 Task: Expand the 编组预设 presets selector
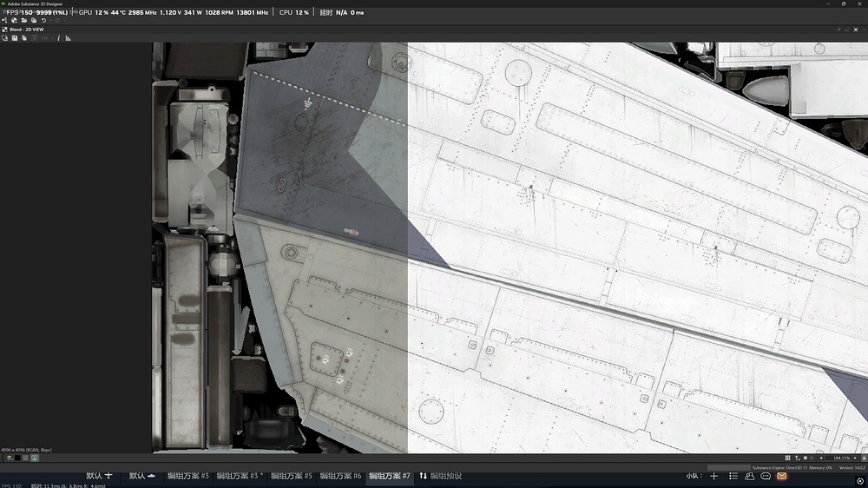tap(440, 476)
